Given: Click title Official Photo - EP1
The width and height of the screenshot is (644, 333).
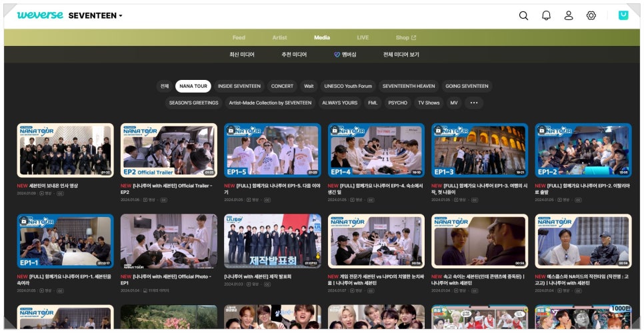Looking at the screenshot, I should 167,280.
